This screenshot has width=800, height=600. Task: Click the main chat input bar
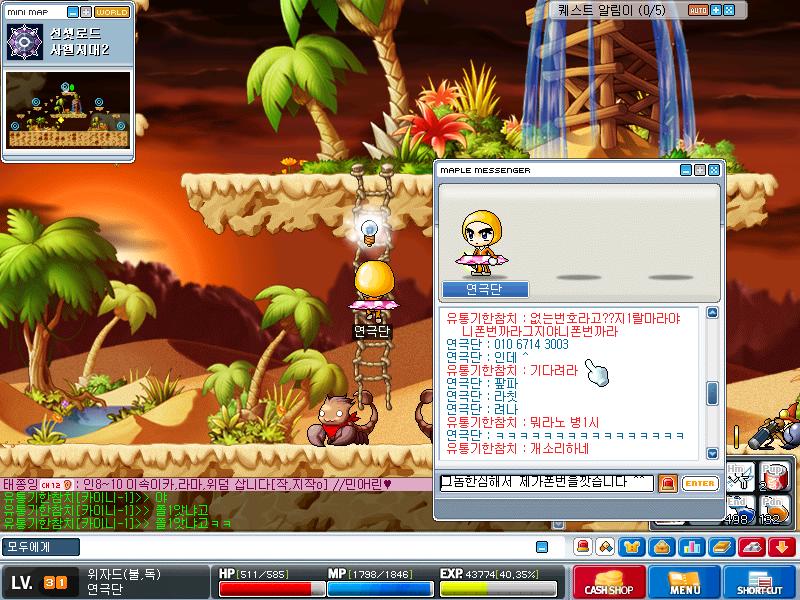coord(306,547)
